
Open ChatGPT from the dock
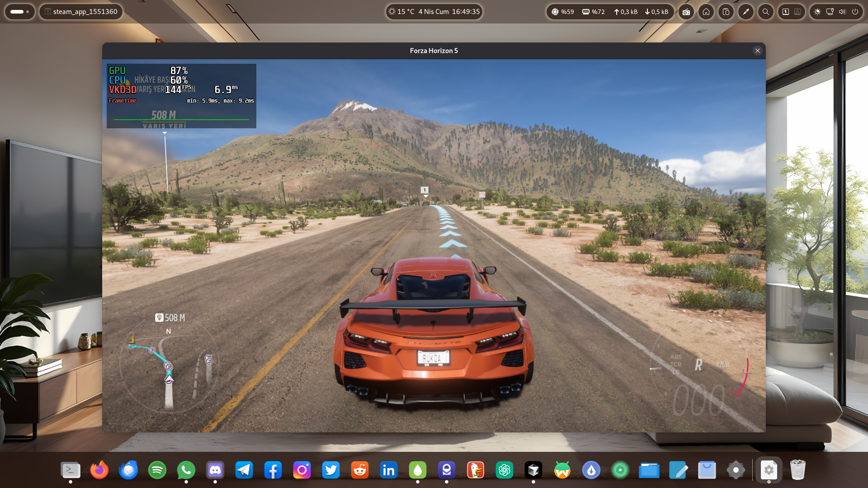click(505, 470)
